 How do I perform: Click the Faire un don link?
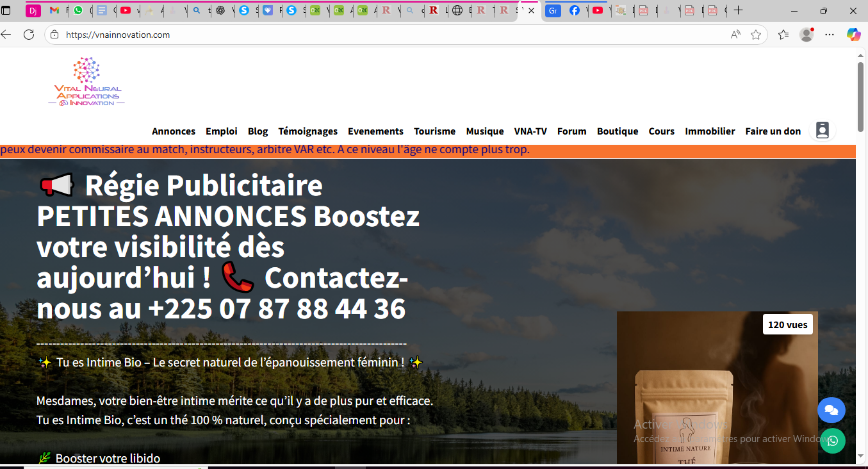[773, 131]
